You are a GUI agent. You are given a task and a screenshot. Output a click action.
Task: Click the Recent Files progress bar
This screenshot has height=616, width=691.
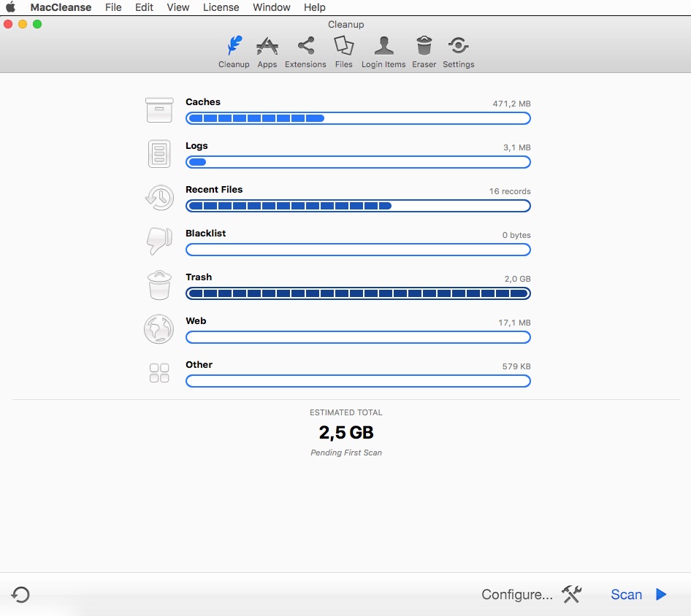358,206
